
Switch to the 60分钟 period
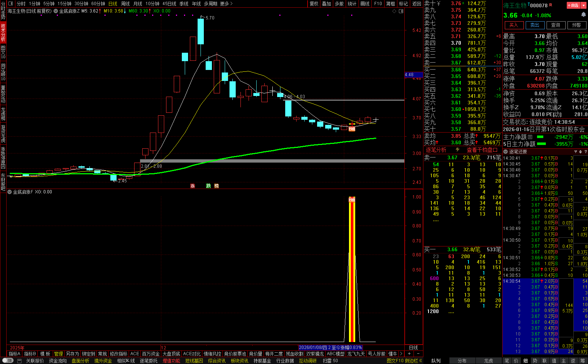pyautogui.click(x=98, y=4)
